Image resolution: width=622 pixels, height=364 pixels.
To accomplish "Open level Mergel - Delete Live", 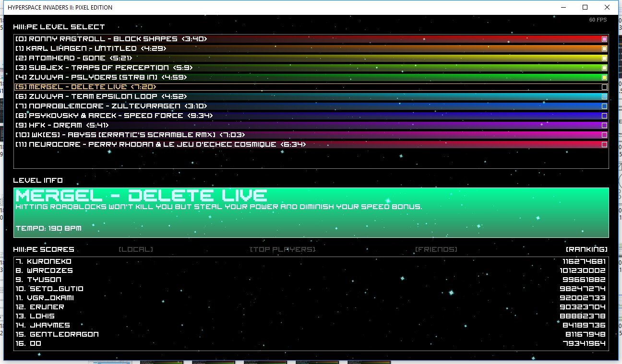I will click(86, 87).
